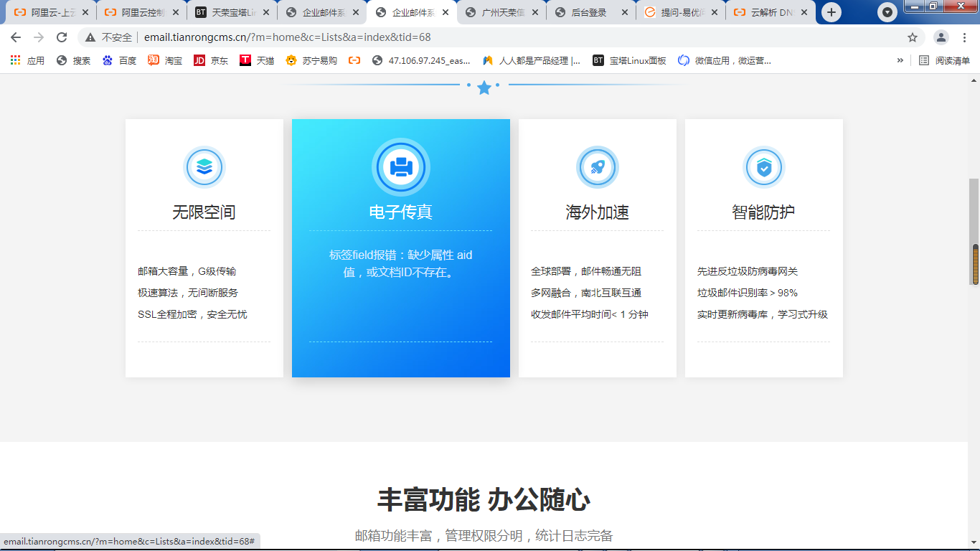The height and width of the screenshot is (551, 980).
Task: Go back with the browser back arrow
Action: point(16,37)
